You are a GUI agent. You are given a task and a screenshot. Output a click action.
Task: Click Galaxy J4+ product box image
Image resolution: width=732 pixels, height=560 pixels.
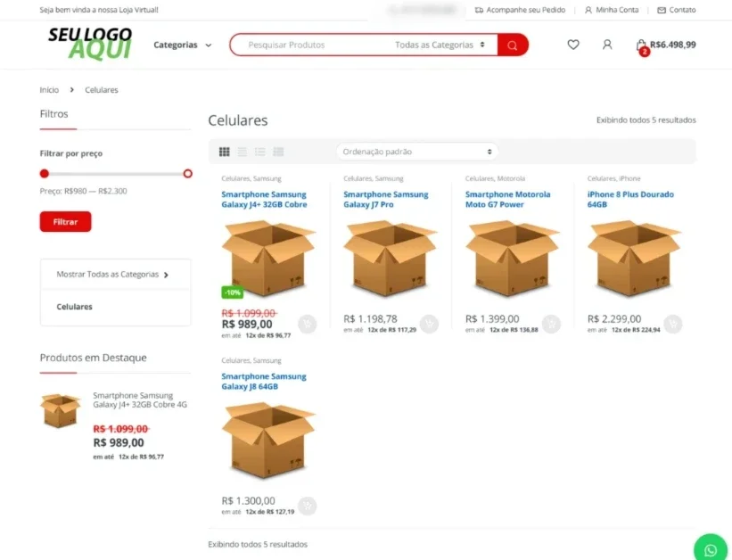(x=268, y=259)
